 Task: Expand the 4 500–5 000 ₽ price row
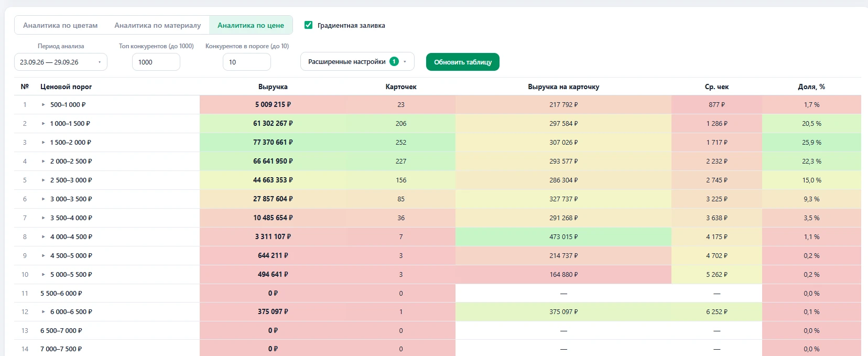(x=44, y=256)
